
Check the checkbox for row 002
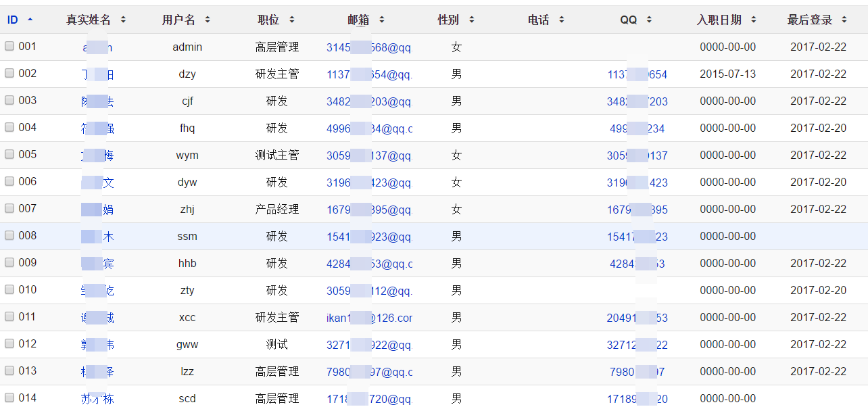[x=9, y=74]
